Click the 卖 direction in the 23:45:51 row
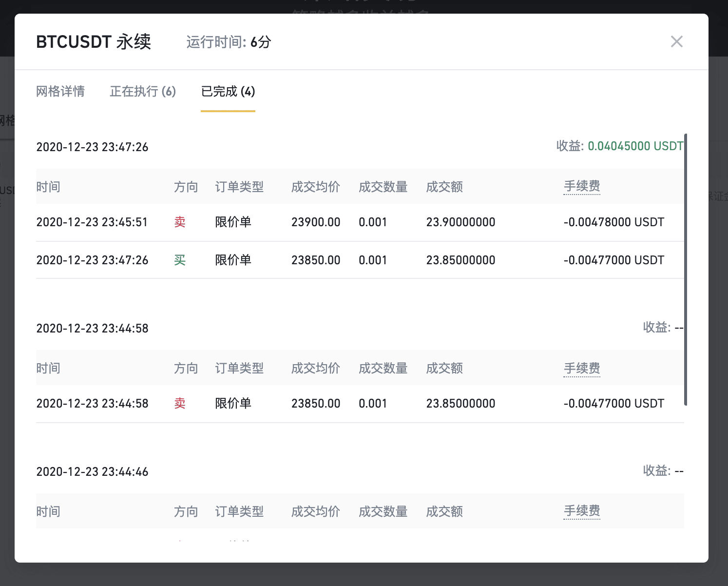Screen dimensions: 728x586 click(x=180, y=222)
